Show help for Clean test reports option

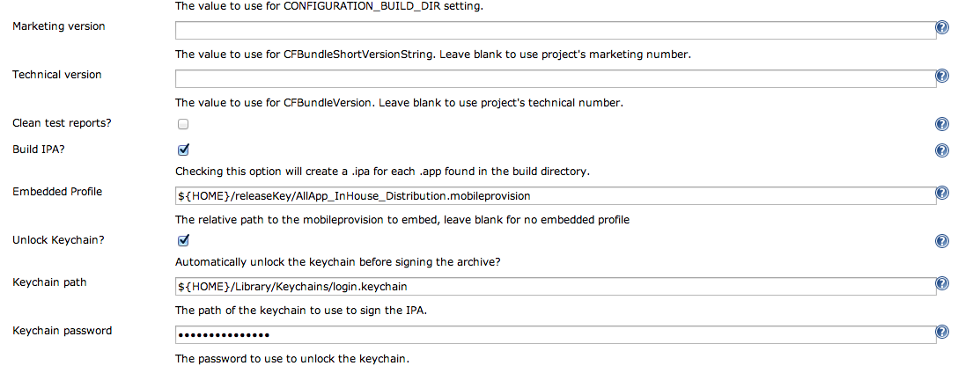[x=942, y=124]
